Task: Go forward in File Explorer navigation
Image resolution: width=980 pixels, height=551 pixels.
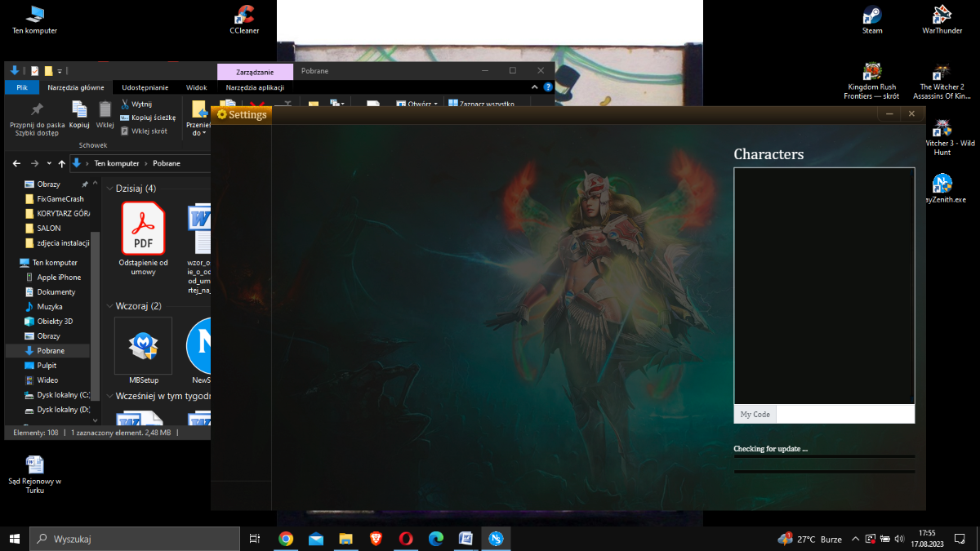Action: click(33, 163)
